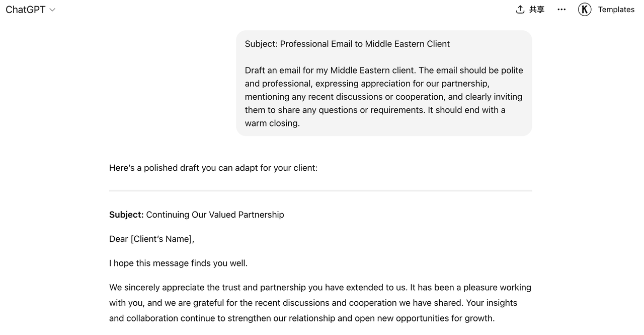Click the "warm closing." text in prompt

(272, 123)
